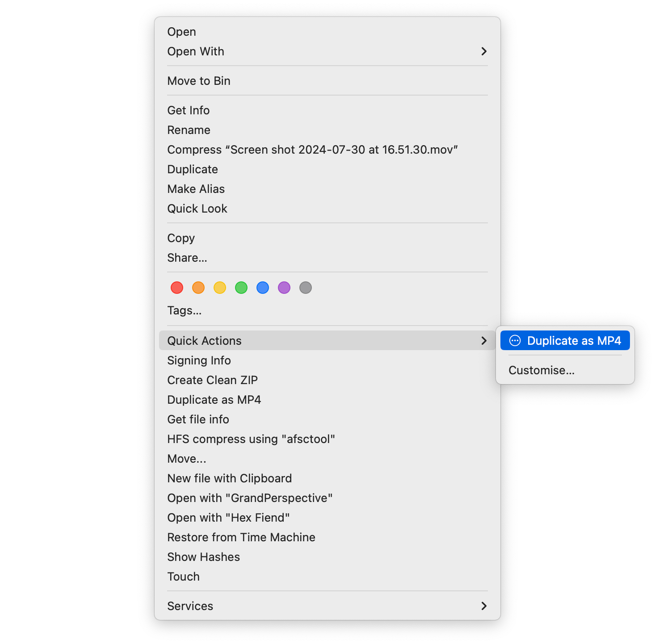Expand the Services submenu chevron
Viewport: 655px width, 644px height.
pyautogui.click(x=483, y=606)
